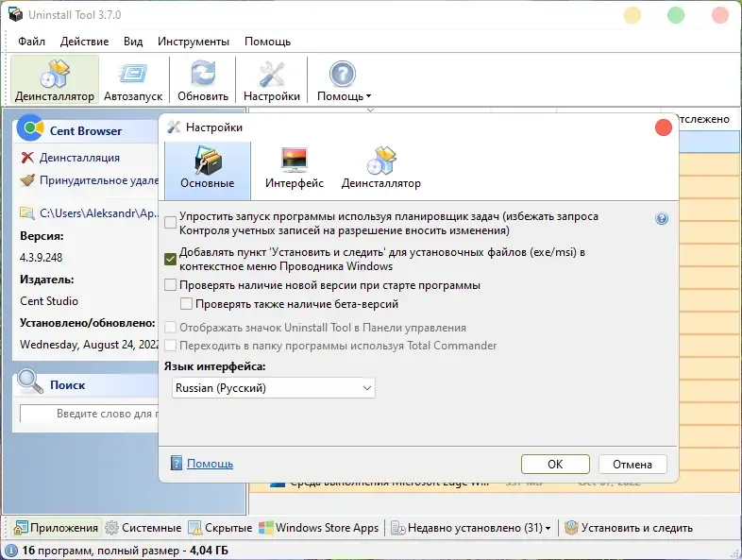Click the Основные tab toolbox icon
Screen dimensions: 742x560
[208, 160]
